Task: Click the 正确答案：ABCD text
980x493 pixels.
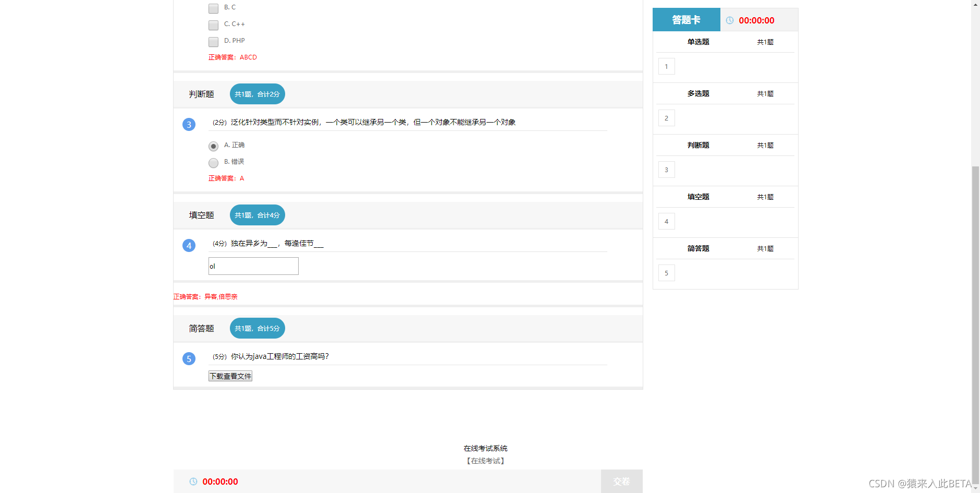Action: point(232,57)
